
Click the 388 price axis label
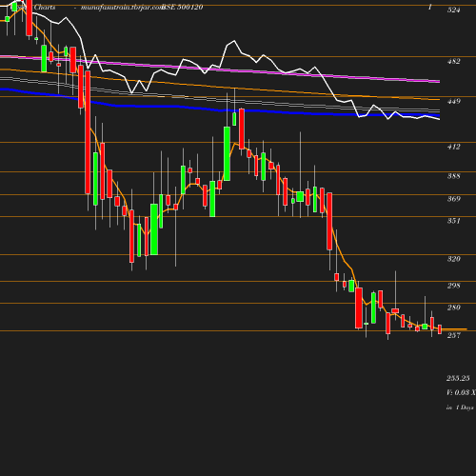click(453, 176)
